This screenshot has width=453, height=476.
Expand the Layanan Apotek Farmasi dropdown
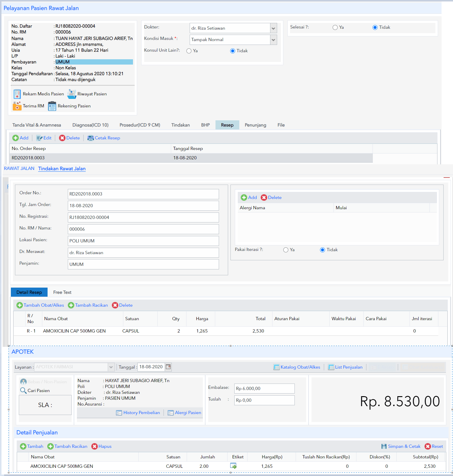111,367
